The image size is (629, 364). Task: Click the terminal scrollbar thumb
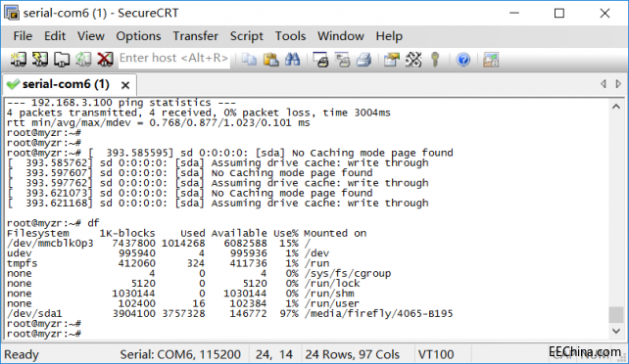[x=616, y=315]
